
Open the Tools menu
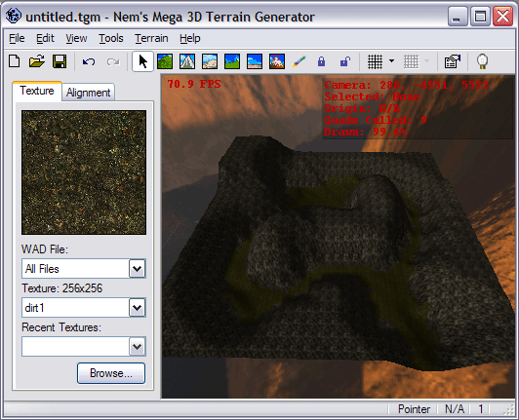coord(111,38)
